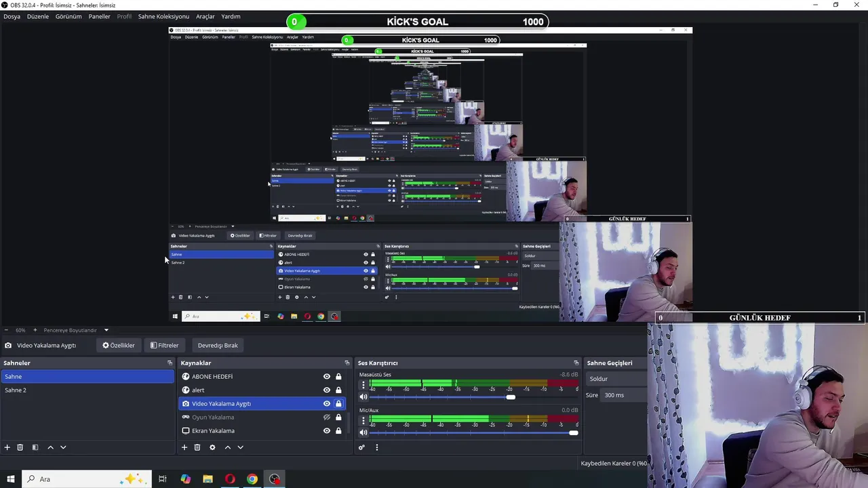Select Sahne in scenes list
The image size is (868, 488).
pyautogui.click(x=87, y=377)
